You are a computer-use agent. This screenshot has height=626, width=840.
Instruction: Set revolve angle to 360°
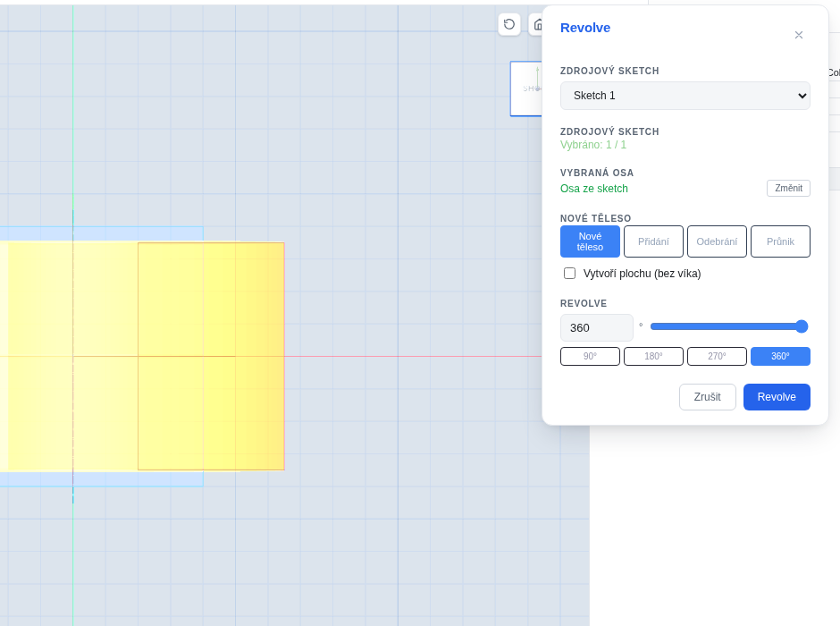[780, 357]
